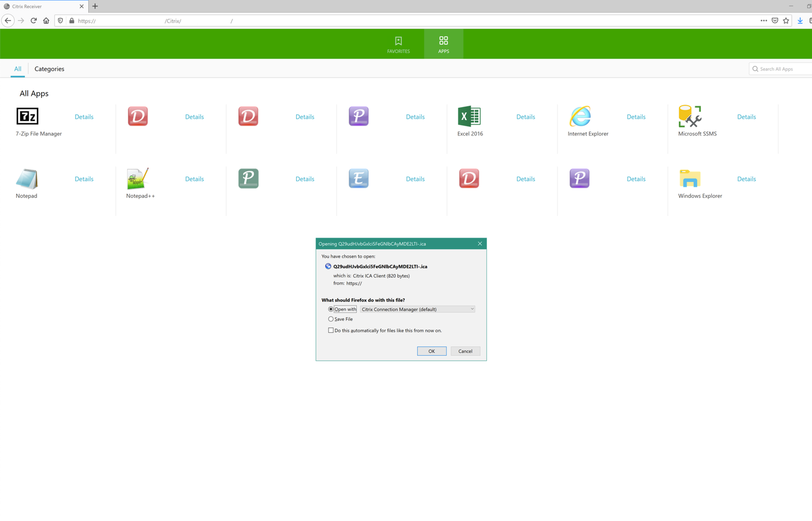The width and height of the screenshot is (812, 521).
Task: Switch to the Favorites tab
Action: [x=398, y=45]
